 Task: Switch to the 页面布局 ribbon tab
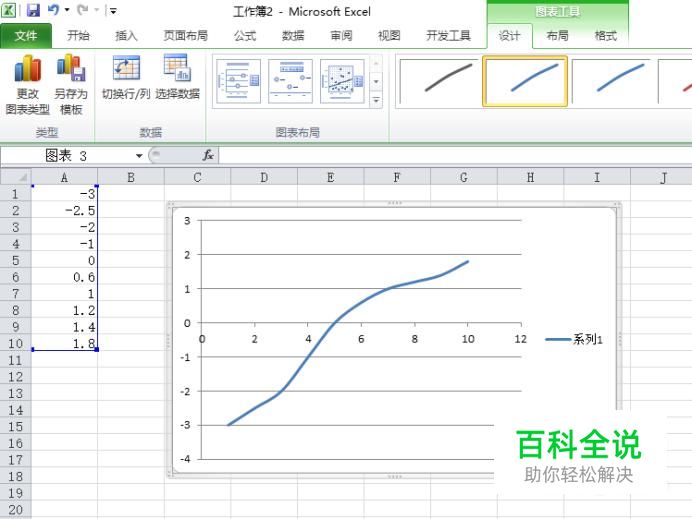tap(185, 36)
